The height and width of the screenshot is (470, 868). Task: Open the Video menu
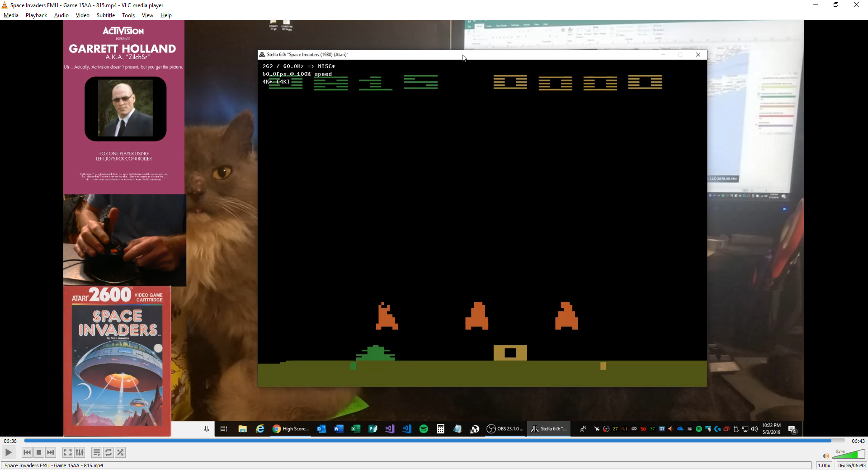[x=82, y=15]
